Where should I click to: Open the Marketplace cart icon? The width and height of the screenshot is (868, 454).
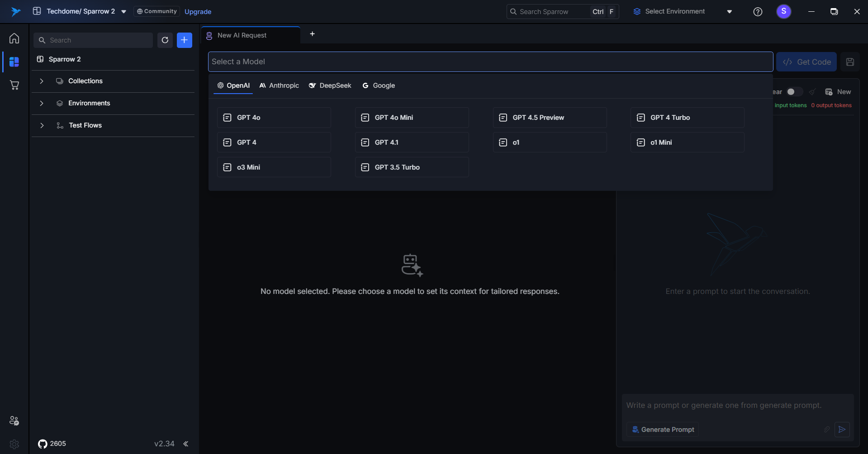14,85
